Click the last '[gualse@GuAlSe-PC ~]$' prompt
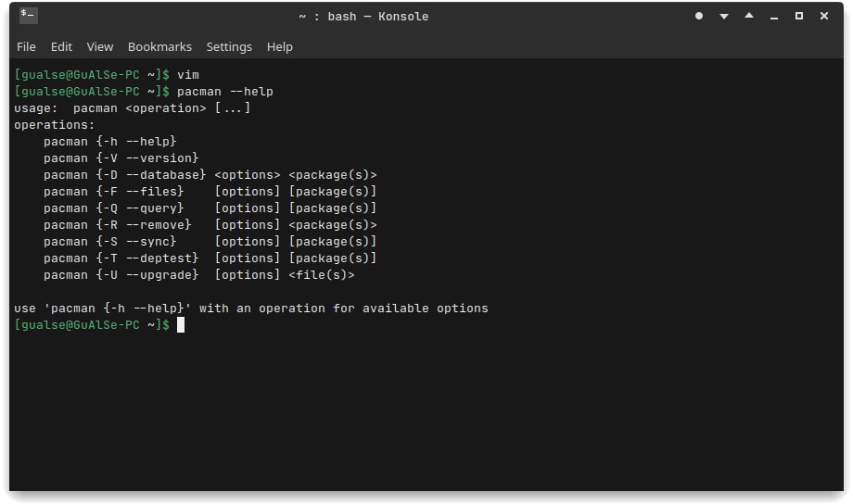This screenshot has height=504, width=853. [92, 324]
